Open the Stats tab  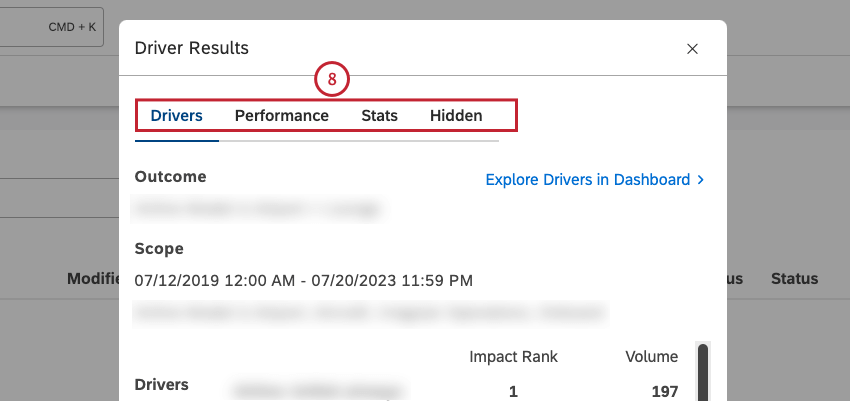pyautogui.click(x=379, y=115)
